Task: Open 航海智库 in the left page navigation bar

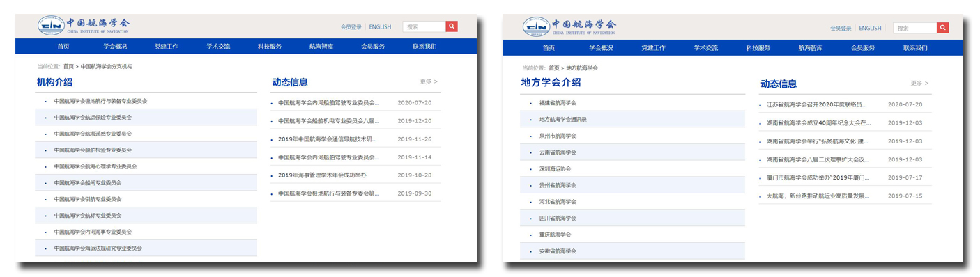Action: coord(321,47)
